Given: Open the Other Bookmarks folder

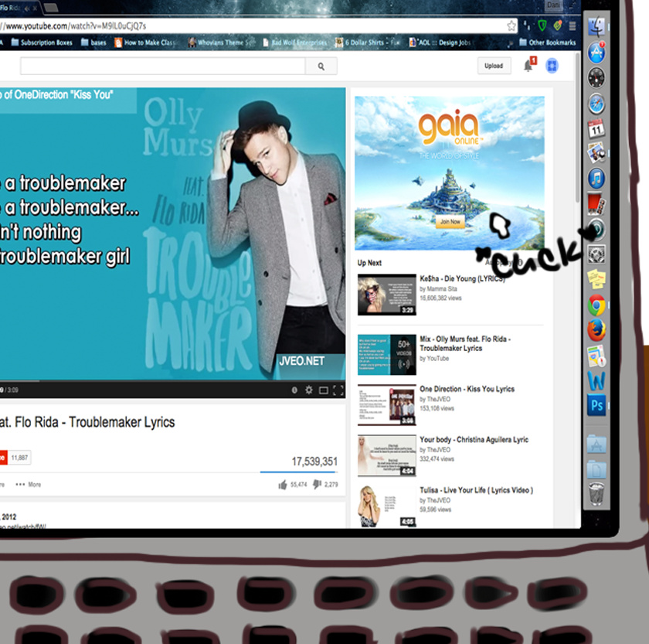Looking at the screenshot, I should (547, 43).
